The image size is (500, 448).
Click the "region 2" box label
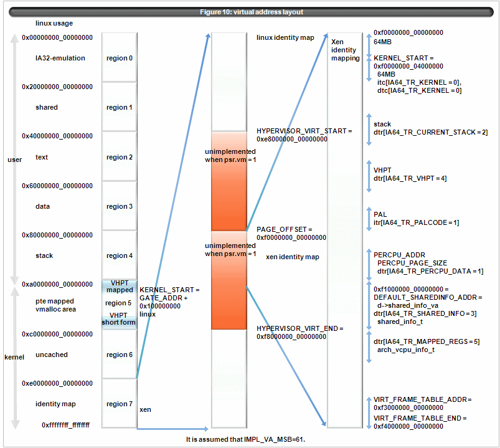120,157
